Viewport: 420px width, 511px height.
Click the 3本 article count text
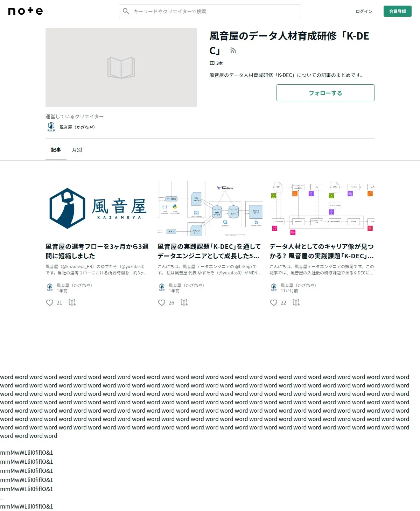tap(219, 63)
